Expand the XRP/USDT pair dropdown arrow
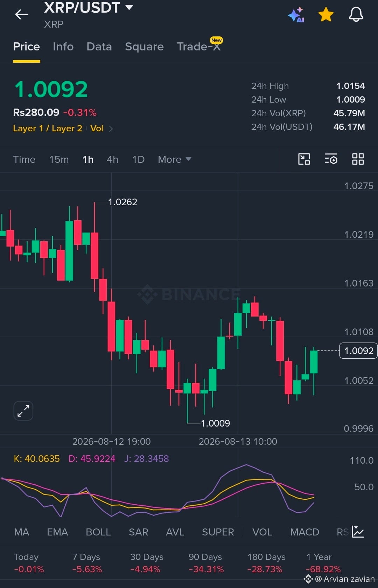Image resolution: width=378 pixels, height=588 pixels. [x=129, y=7]
